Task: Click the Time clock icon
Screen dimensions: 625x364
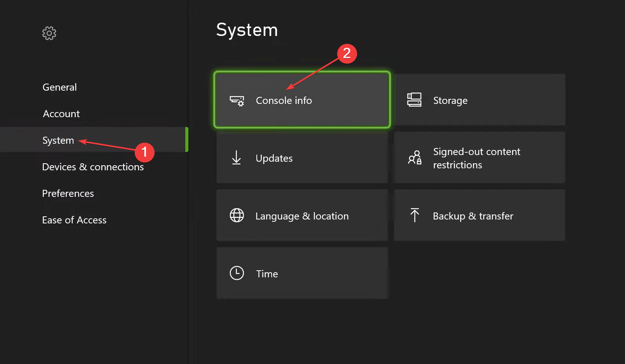Action: click(237, 273)
